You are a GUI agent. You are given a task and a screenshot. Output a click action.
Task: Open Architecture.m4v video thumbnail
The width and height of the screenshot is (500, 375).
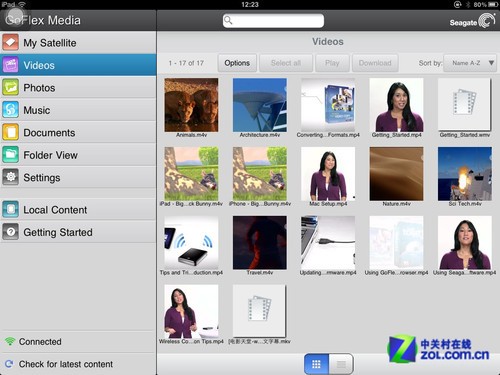(x=260, y=105)
